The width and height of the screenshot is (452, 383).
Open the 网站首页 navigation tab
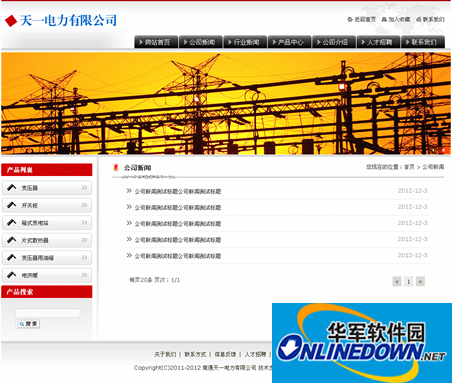click(156, 42)
